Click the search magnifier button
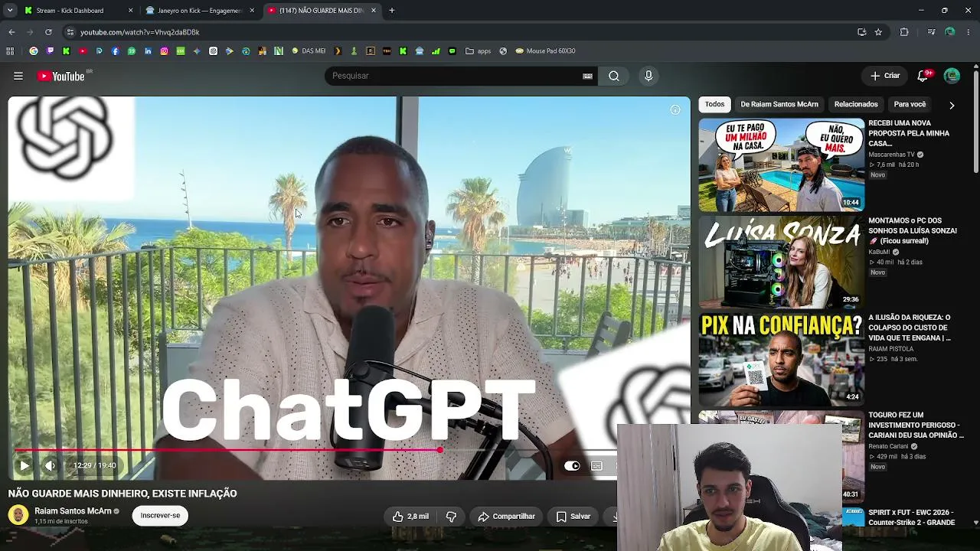This screenshot has width=980, height=551. point(614,76)
